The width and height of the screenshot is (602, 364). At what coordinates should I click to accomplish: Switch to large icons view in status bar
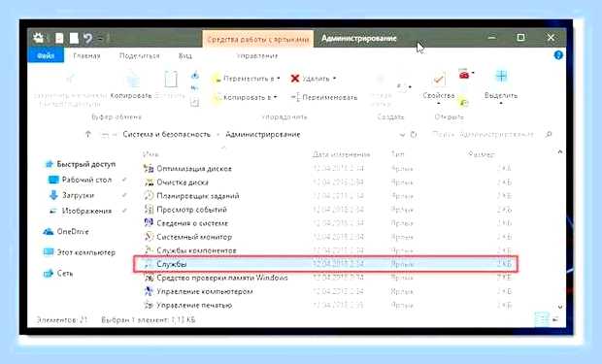[x=555, y=319]
